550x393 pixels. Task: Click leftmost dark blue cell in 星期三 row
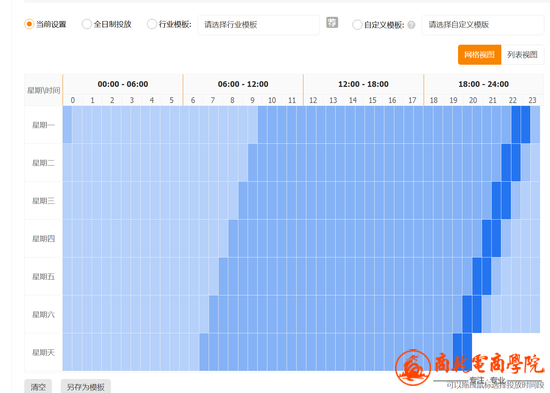[496, 200]
